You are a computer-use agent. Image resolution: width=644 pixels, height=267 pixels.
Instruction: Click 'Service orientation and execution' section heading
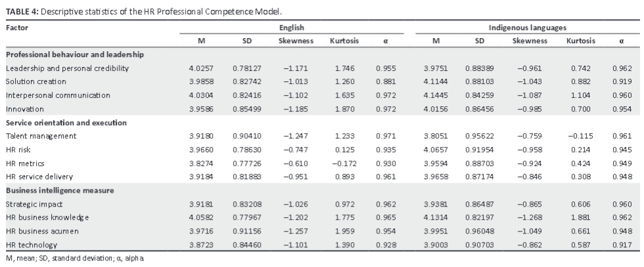point(66,123)
